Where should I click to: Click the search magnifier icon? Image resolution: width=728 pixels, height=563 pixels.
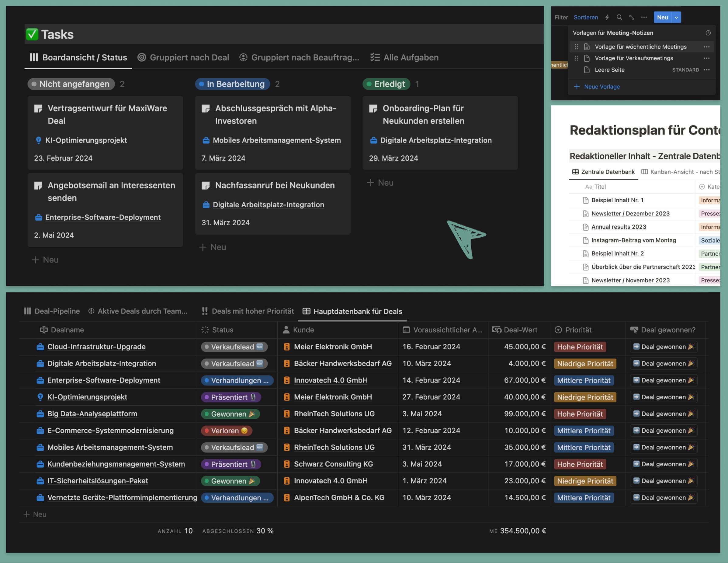pyautogui.click(x=619, y=17)
